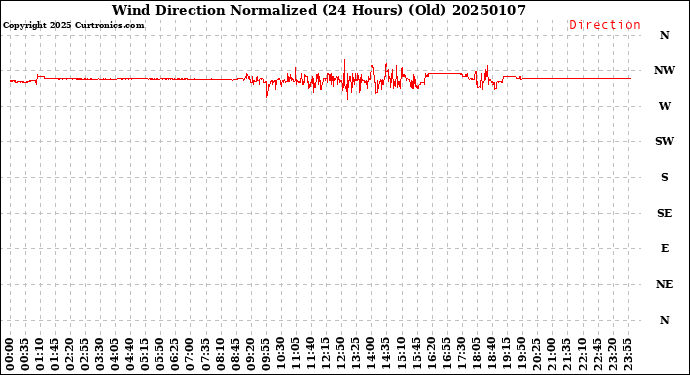Click the '22:10' time label
The height and width of the screenshot is (375, 690).
click(x=582, y=355)
